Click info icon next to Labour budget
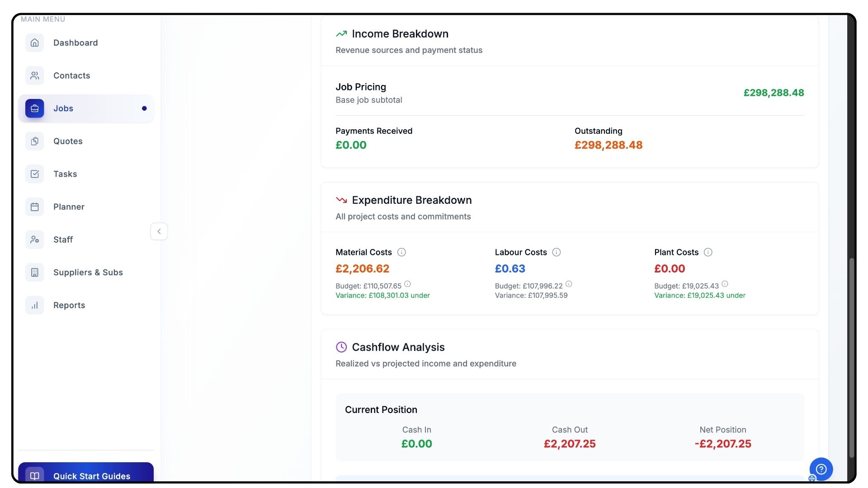The image size is (868, 488). point(569,284)
